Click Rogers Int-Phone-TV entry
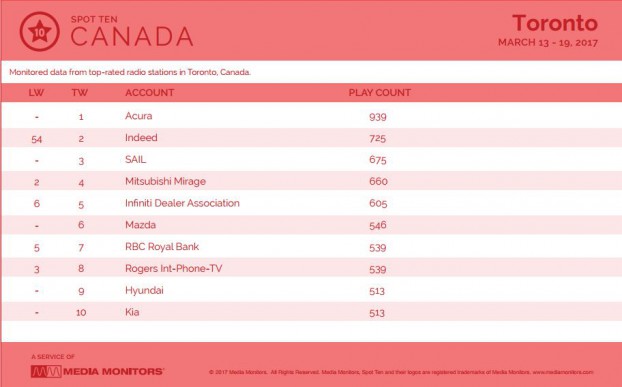 pos(174,268)
